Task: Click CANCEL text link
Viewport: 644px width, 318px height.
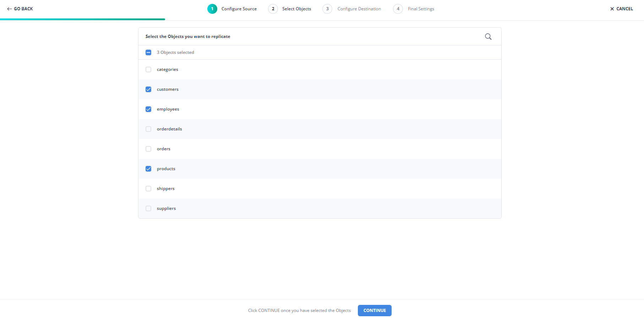Action: coord(624,9)
